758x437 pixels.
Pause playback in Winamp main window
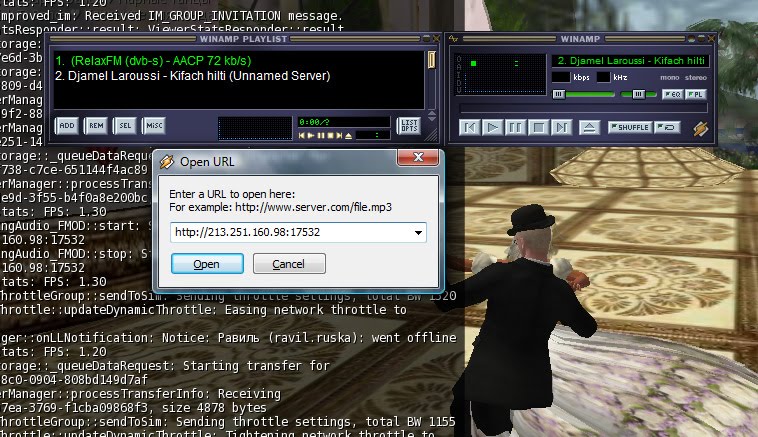(515, 128)
